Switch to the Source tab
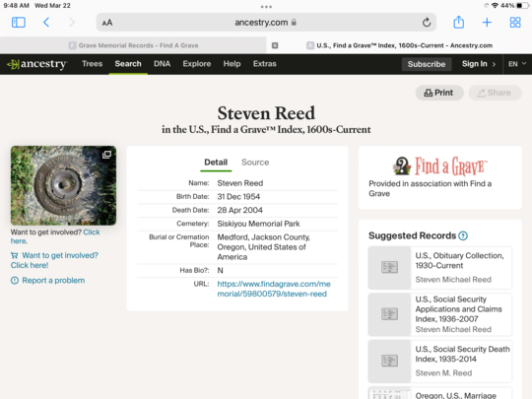532x399 pixels. click(x=255, y=163)
